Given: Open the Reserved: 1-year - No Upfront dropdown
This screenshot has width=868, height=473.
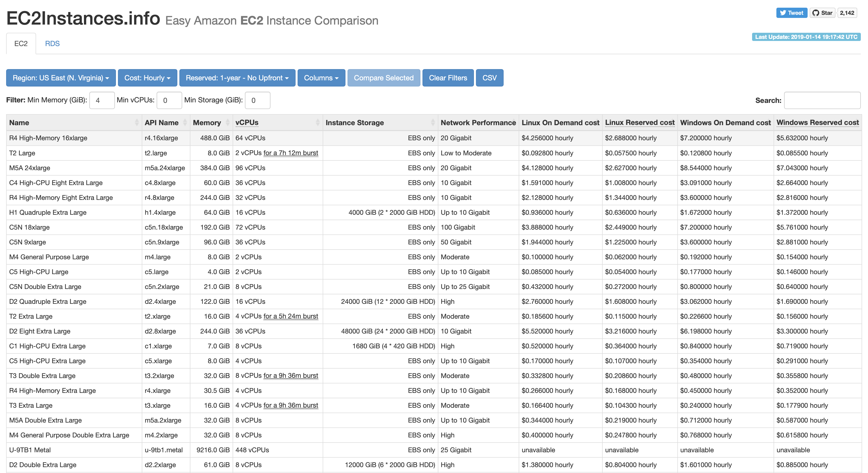Looking at the screenshot, I should [x=237, y=78].
